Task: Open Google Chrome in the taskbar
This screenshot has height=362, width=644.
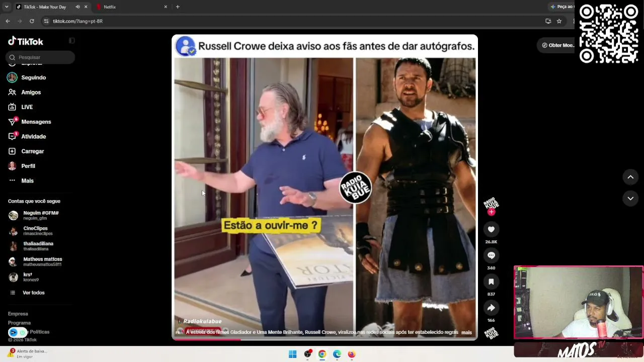Action: [322, 354]
